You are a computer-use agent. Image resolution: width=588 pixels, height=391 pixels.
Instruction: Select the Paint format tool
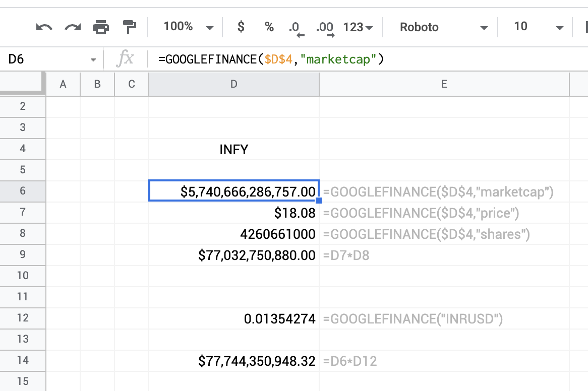coord(129,27)
